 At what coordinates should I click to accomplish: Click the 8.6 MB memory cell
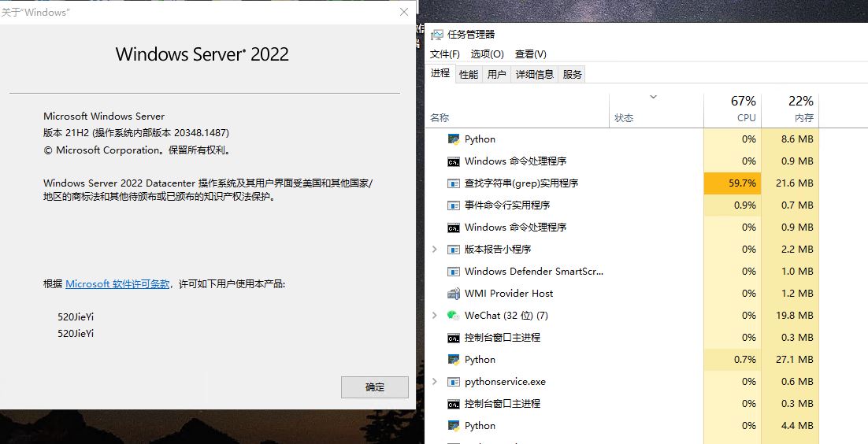790,139
